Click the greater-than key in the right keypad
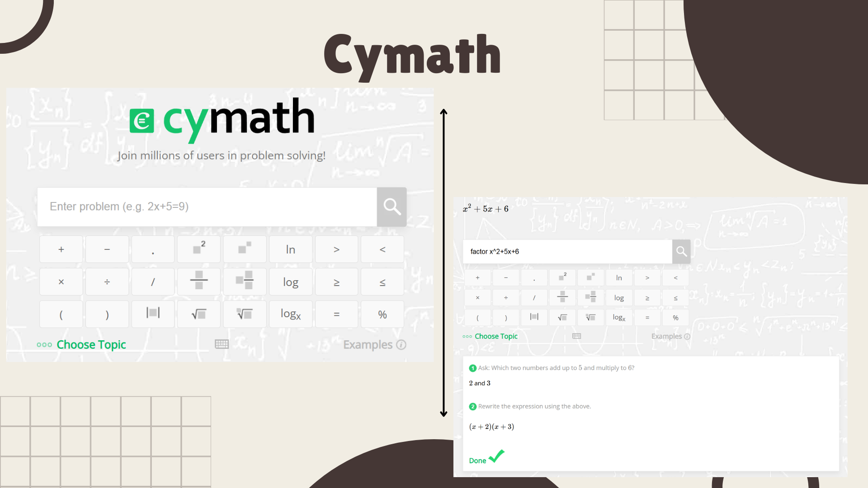 [647, 278]
